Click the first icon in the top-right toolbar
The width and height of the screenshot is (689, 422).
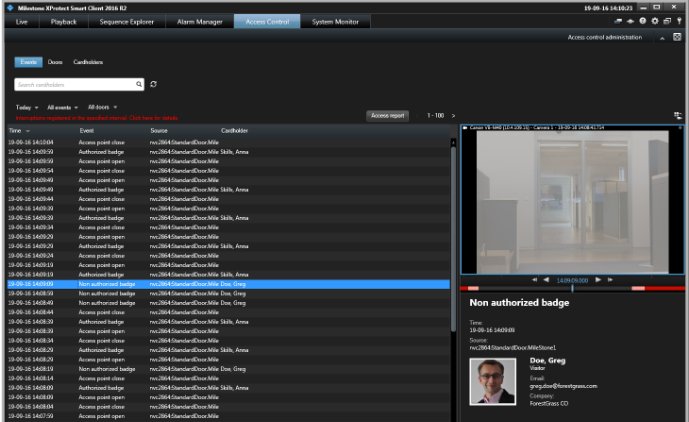(618, 21)
